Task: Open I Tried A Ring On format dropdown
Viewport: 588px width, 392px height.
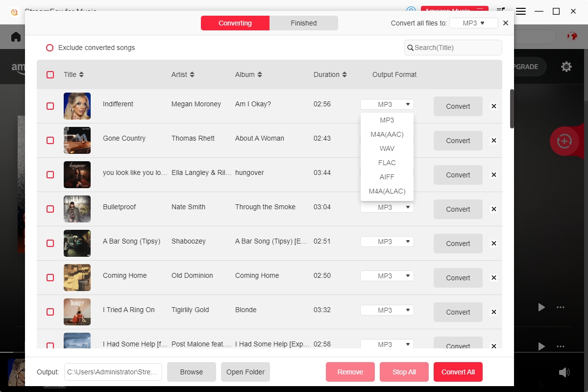Action: tap(387, 310)
